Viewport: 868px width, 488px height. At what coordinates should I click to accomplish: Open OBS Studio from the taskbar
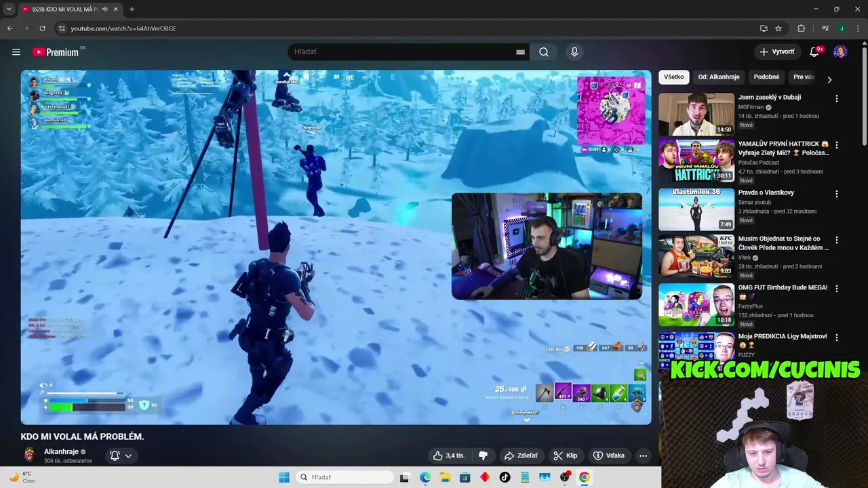coord(564,477)
